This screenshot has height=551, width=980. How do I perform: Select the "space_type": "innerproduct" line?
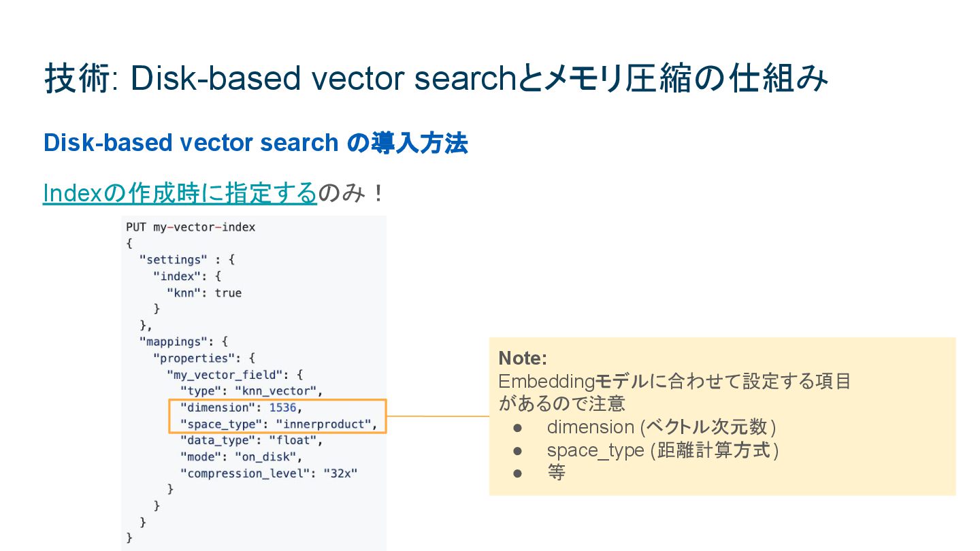coord(278,424)
